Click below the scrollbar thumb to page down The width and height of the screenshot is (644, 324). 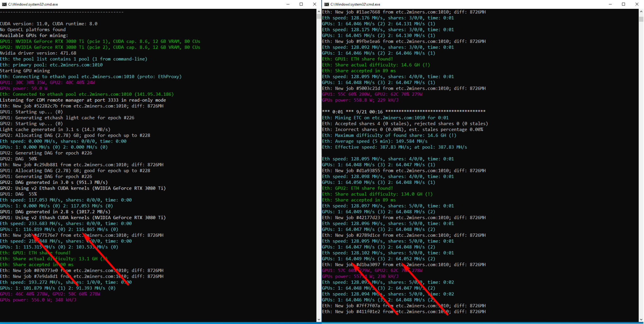pos(641,157)
